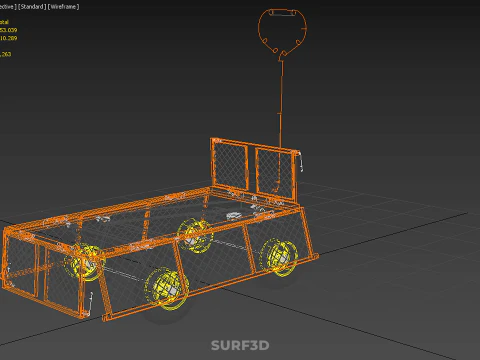The image size is (480, 360).
Task: Select the heart-shaped handle loop wireframe
Action: pyautogui.click(x=282, y=32)
